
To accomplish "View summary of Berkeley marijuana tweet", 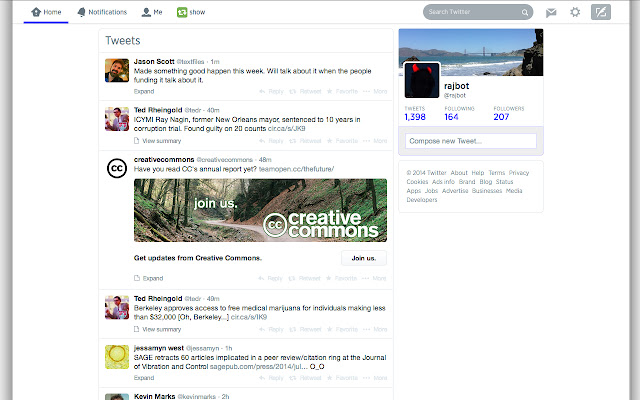I will point(158,329).
